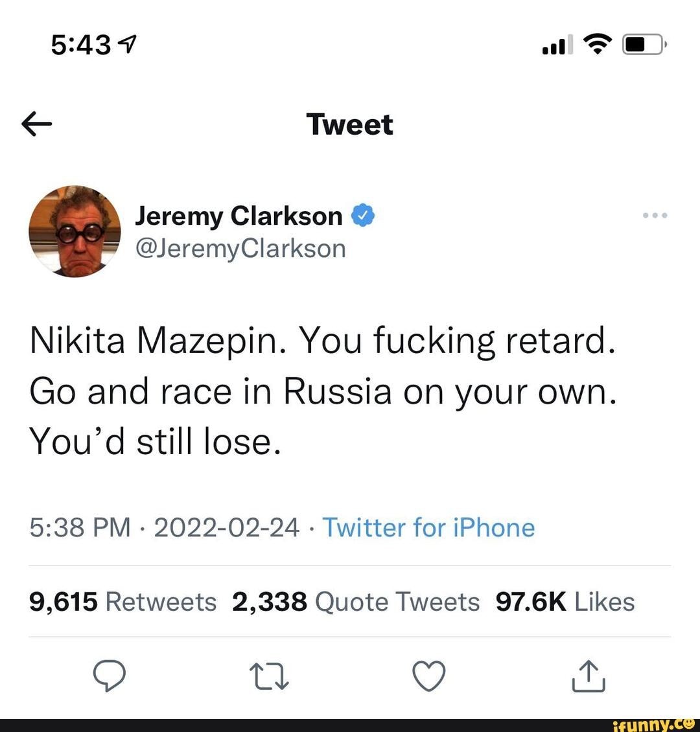The height and width of the screenshot is (732, 700).
Task: Tap the reply speech bubble icon
Action: [x=108, y=676]
